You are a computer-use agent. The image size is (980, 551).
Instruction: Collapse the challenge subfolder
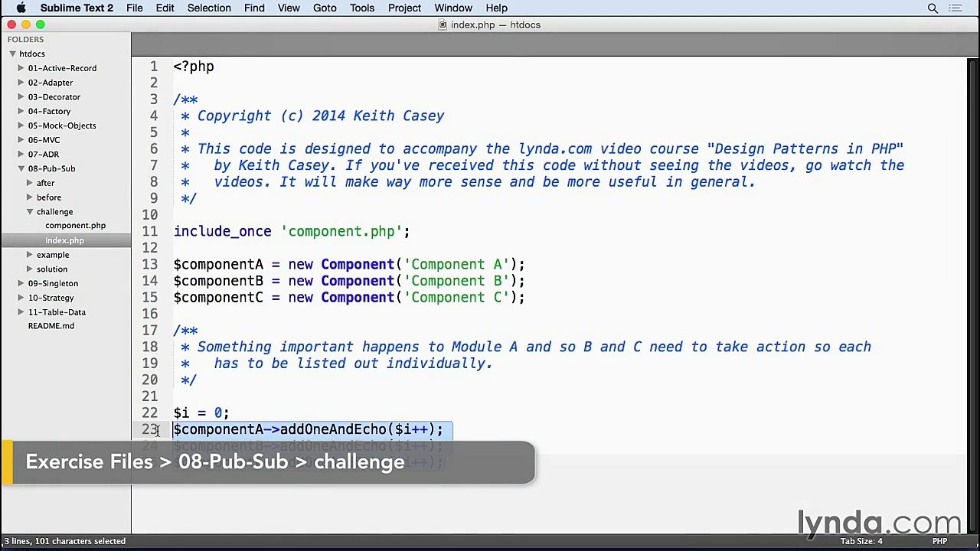click(x=29, y=212)
